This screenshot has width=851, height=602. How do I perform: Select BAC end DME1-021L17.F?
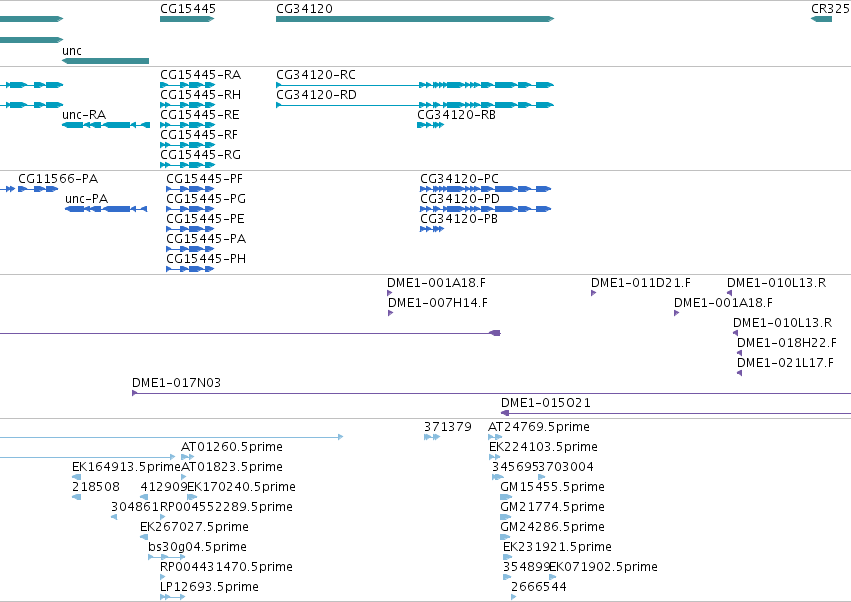[x=785, y=363]
